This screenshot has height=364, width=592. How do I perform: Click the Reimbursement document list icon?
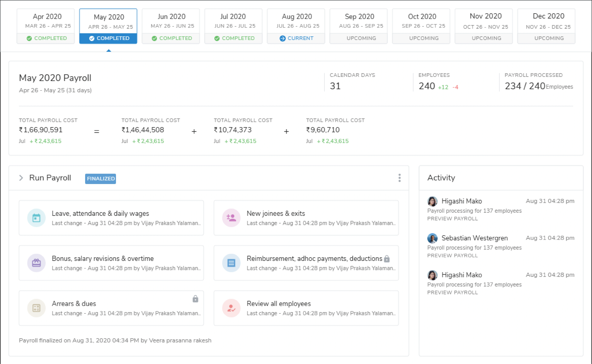tap(231, 263)
